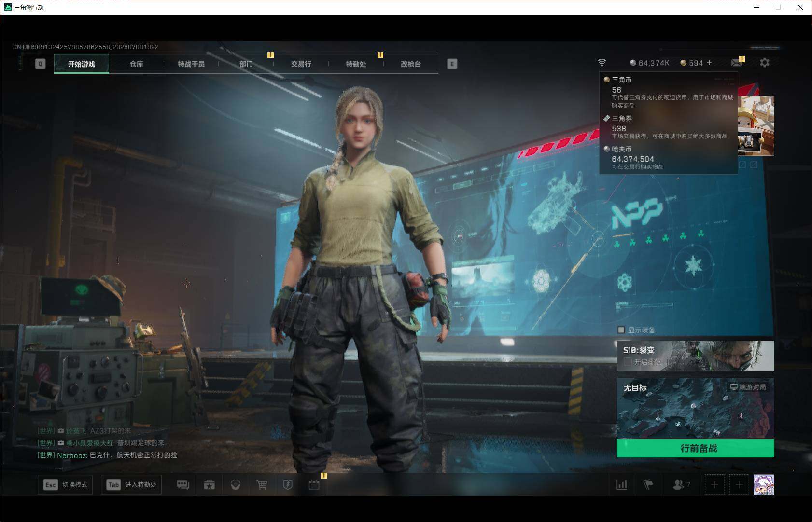Screen dimensions: 812x522
Task: Click the 行前备战 green button
Action: pos(696,448)
